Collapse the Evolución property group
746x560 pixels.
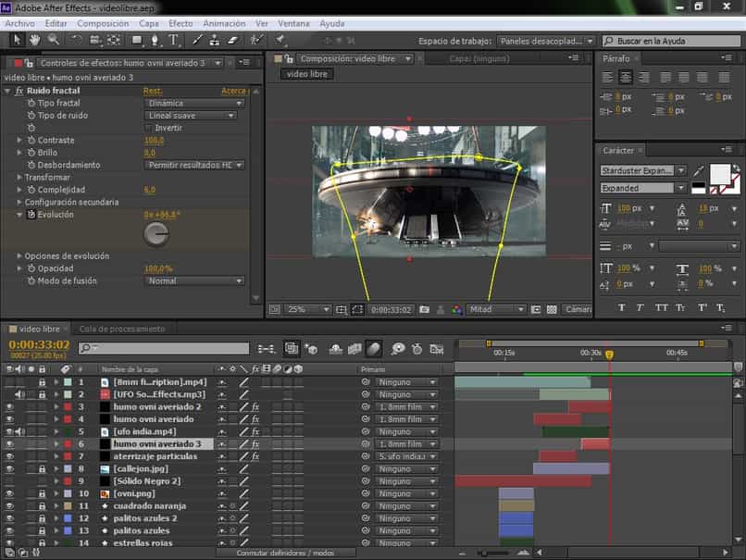(x=20, y=214)
